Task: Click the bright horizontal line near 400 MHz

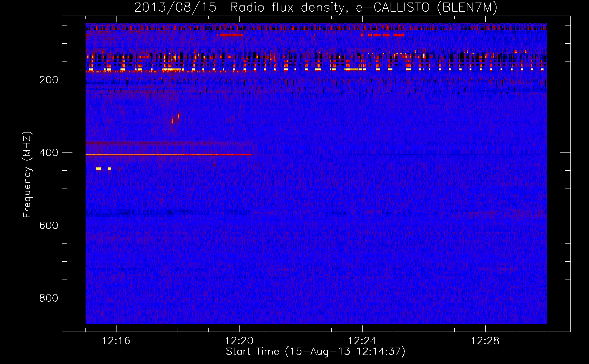Action: pos(169,155)
